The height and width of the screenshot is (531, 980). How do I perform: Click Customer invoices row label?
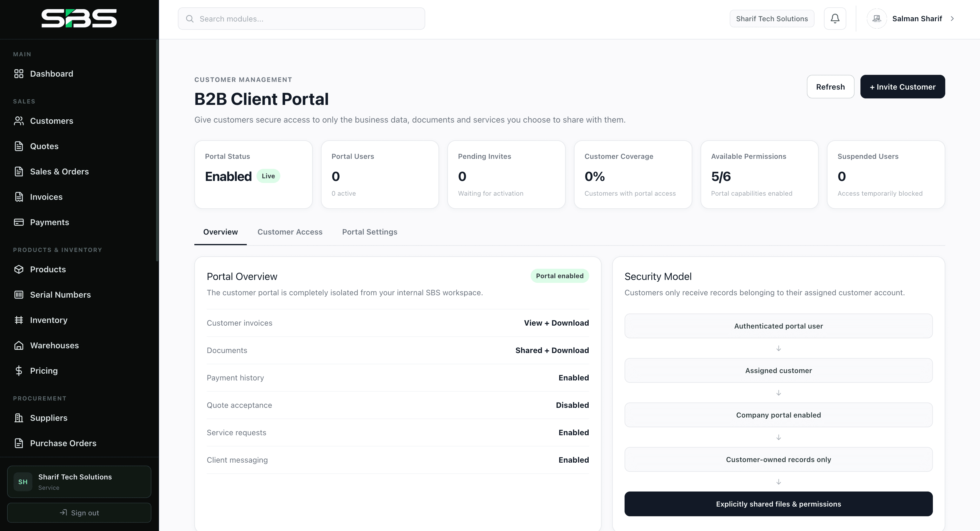(x=239, y=323)
